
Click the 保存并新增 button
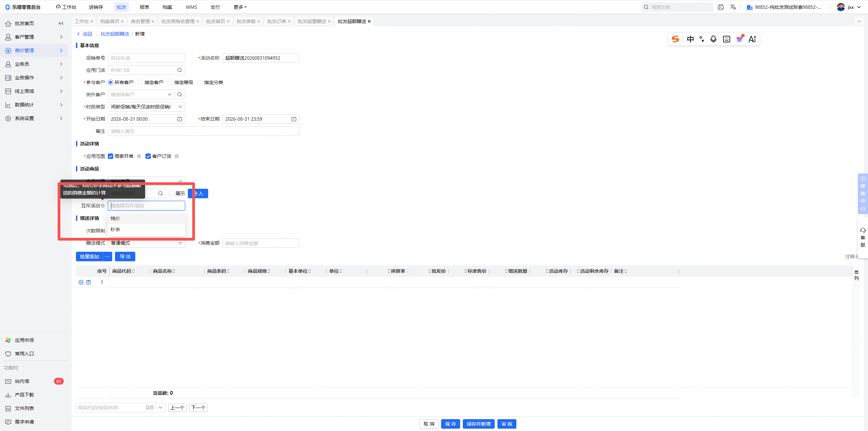tap(479, 424)
